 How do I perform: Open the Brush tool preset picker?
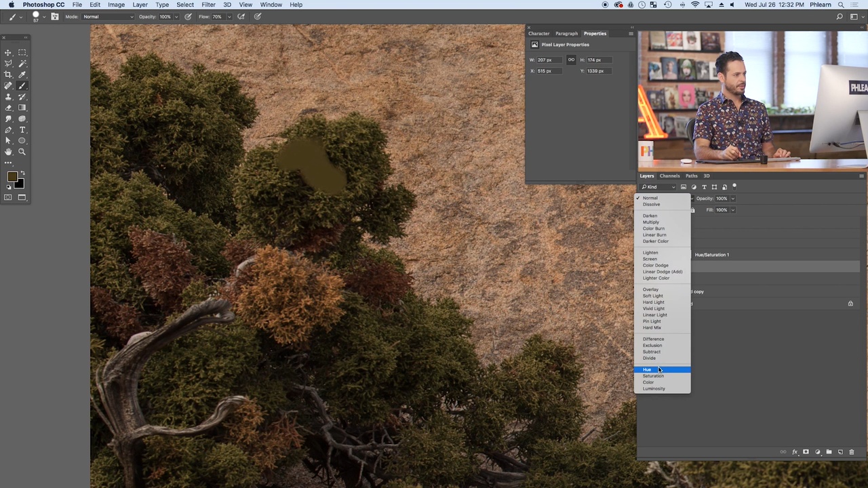(15, 16)
